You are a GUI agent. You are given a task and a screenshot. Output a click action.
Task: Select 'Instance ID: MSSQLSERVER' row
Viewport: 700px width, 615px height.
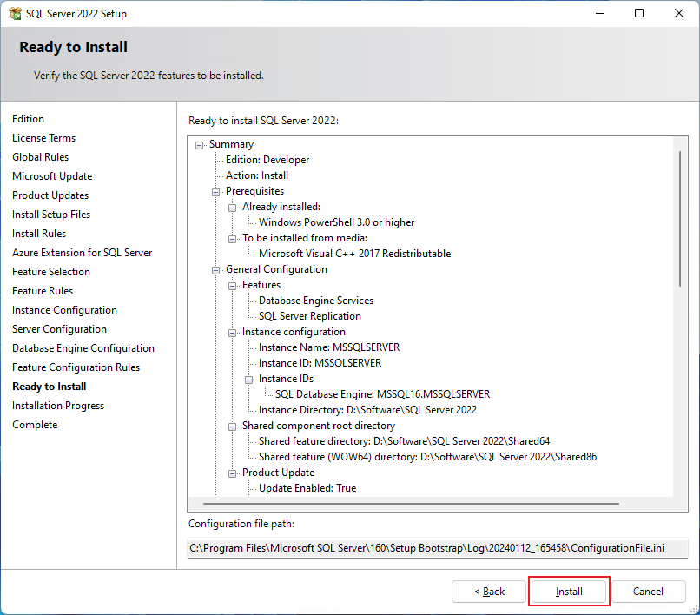point(320,363)
